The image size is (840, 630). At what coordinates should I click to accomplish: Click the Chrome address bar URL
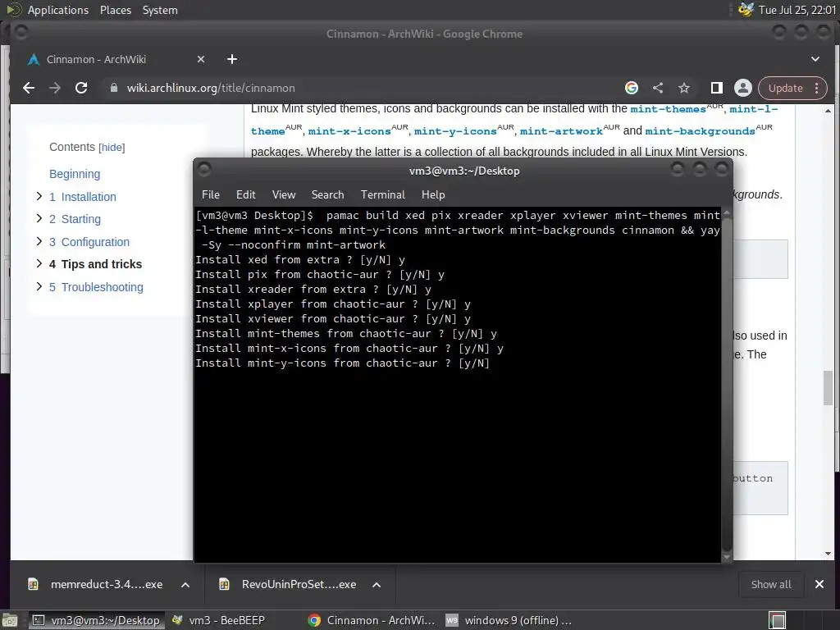pyautogui.click(x=211, y=88)
